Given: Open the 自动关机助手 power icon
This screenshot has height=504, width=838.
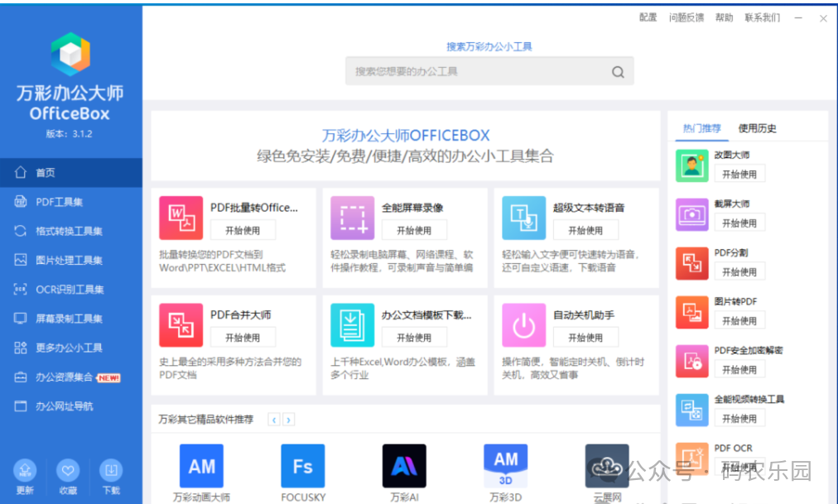Looking at the screenshot, I should pos(523,325).
